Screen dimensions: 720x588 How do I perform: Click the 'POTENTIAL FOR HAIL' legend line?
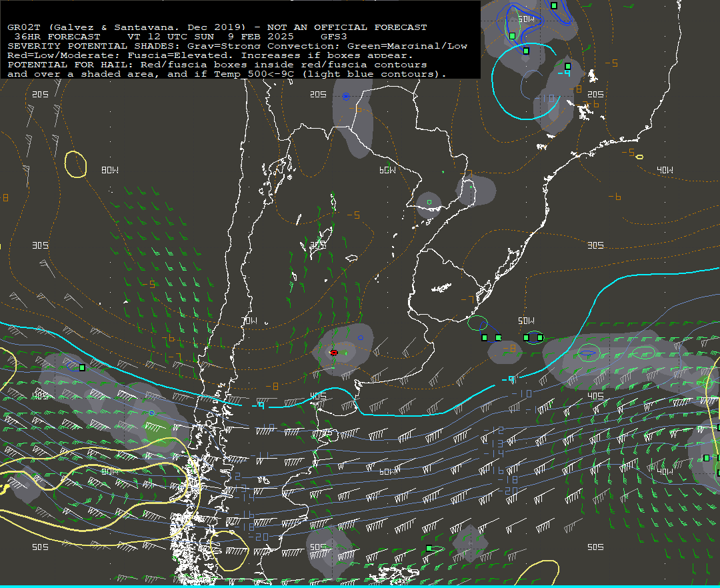tap(217, 64)
